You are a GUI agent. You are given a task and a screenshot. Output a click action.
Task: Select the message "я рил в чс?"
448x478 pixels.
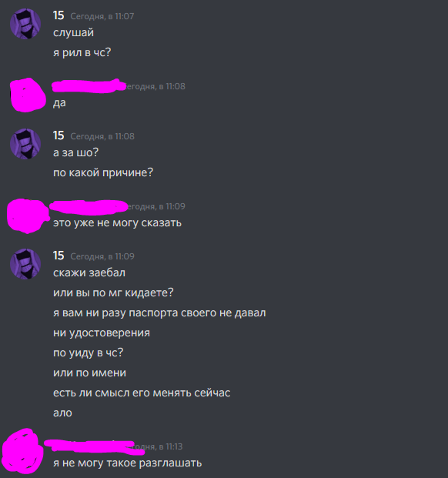[x=82, y=52]
